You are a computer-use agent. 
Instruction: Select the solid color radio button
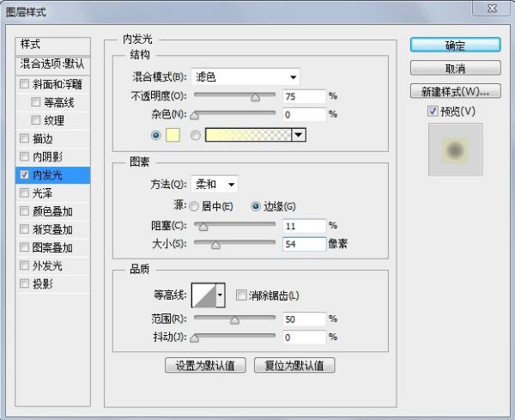tap(156, 135)
